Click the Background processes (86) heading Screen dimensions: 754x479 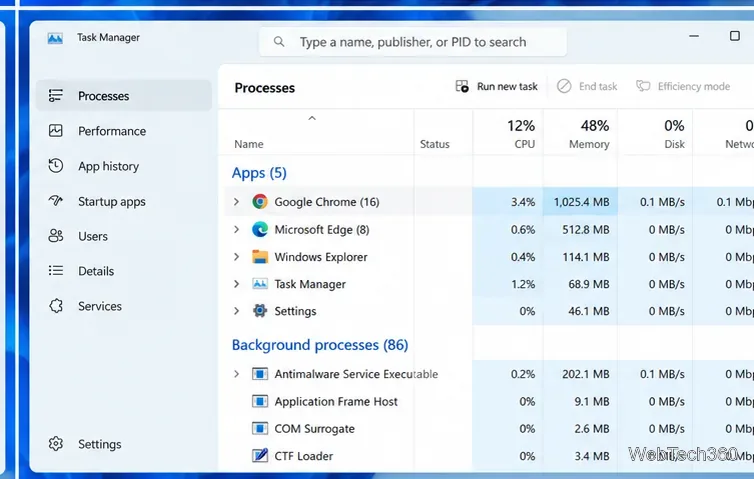coord(320,345)
